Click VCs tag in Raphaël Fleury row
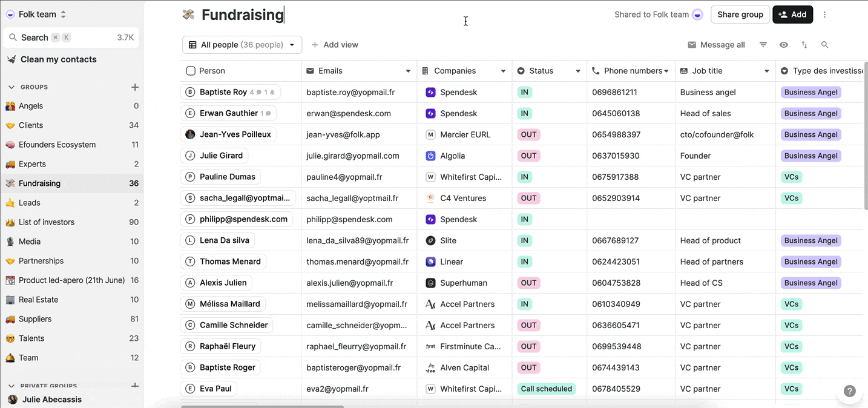The height and width of the screenshot is (408, 868). pos(791,346)
